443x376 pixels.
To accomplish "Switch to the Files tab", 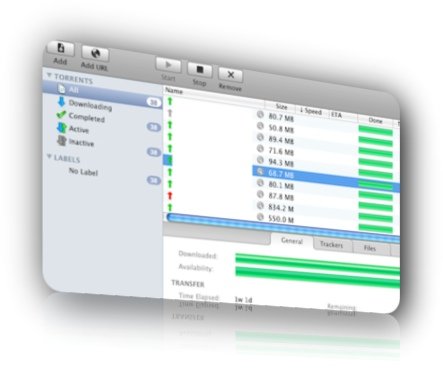I will pyautogui.click(x=370, y=248).
